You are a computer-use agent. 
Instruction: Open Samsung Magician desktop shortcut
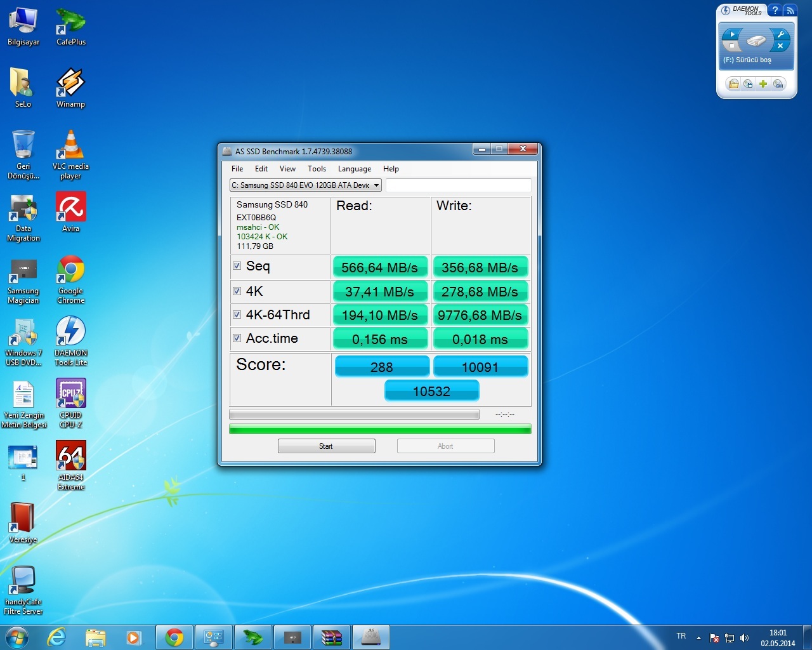click(x=23, y=279)
